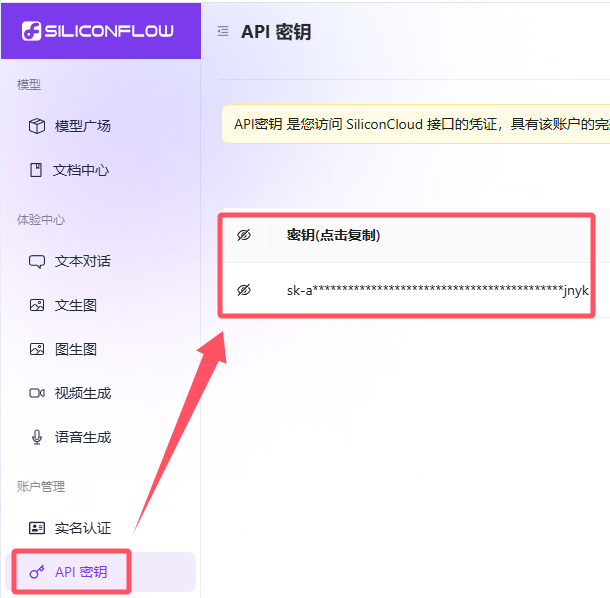The image size is (610, 598).
Task: Click the 模型广场 cube icon
Action: 37,126
